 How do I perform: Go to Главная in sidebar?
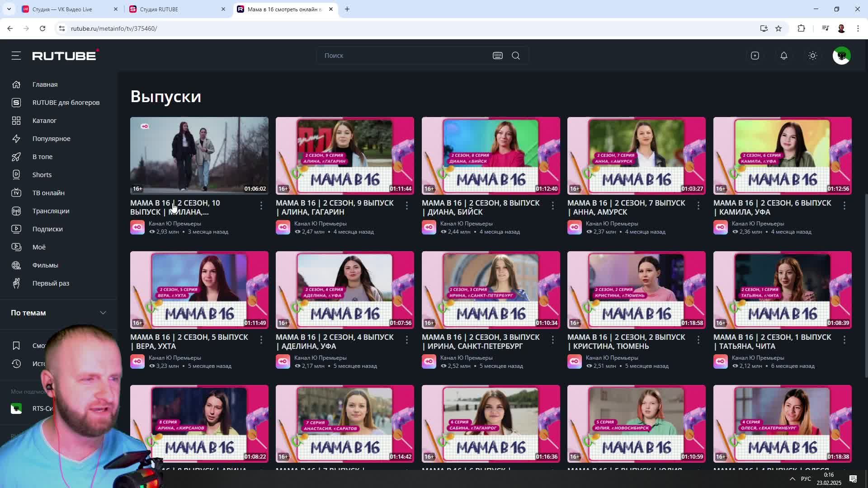coord(45,84)
